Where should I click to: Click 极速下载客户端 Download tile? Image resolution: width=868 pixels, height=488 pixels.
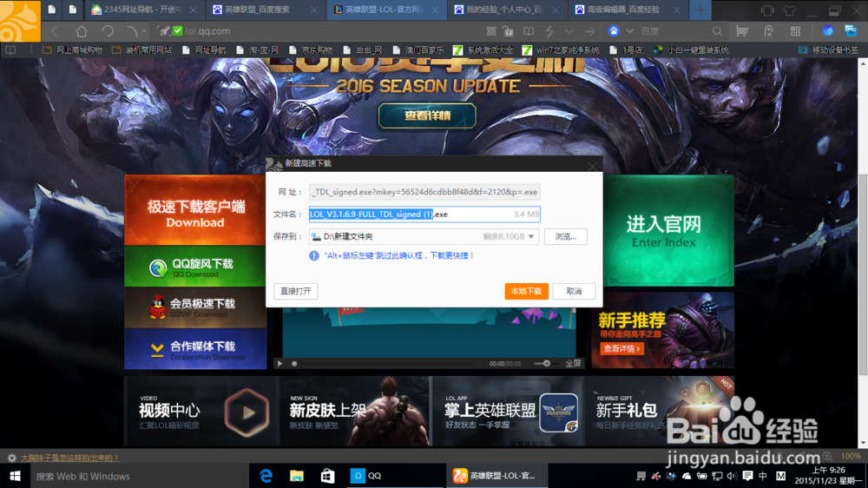pyautogui.click(x=194, y=210)
